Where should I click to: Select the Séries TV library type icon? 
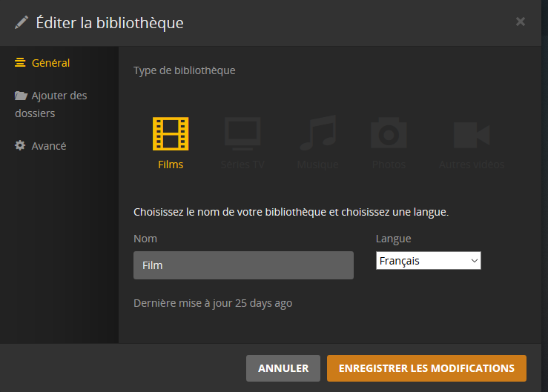coord(242,134)
